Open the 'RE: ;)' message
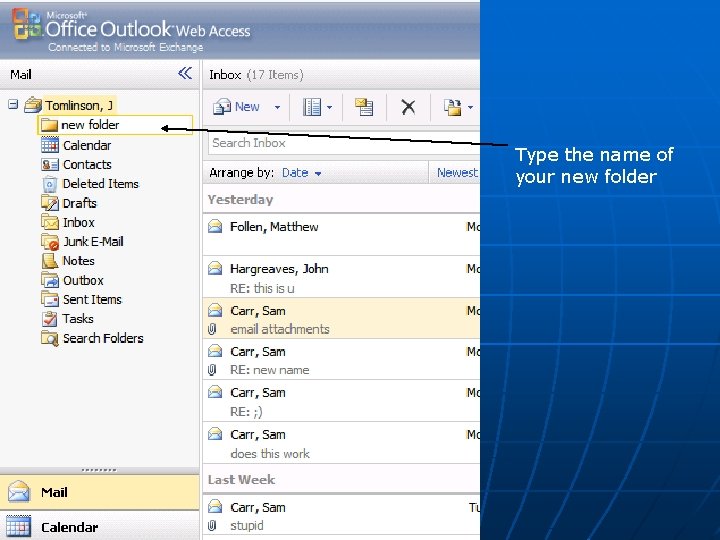Image resolution: width=720 pixels, height=540 pixels. click(341, 401)
